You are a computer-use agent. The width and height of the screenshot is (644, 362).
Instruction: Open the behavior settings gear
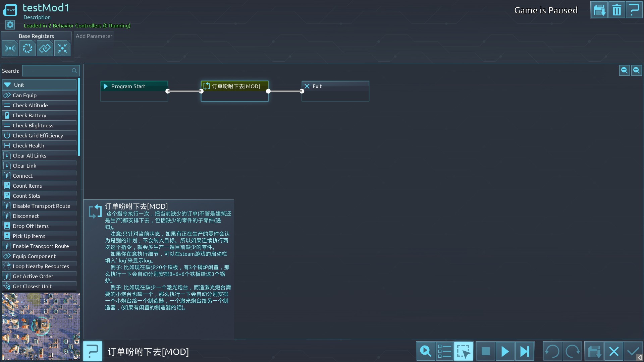(x=10, y=25)
